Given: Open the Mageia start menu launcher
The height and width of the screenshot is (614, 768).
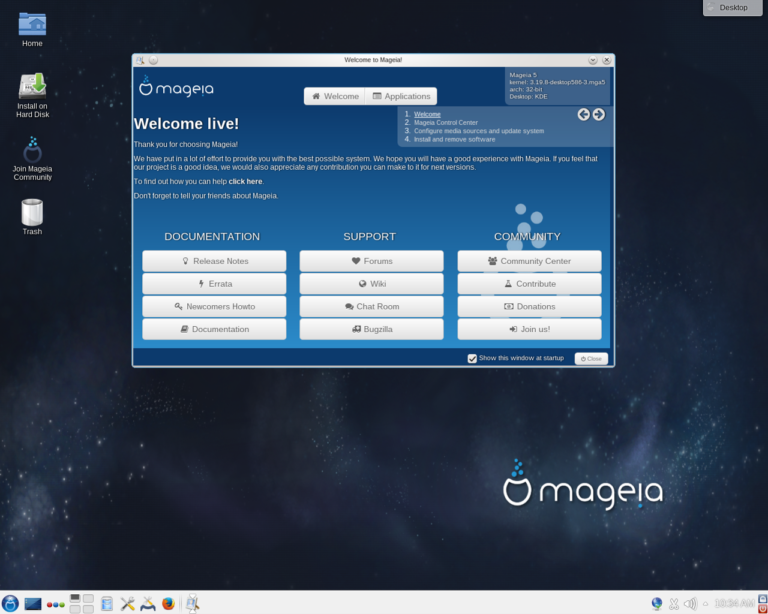Looking at the screenshot, I should pyautogui.click(x=10, y=603).
